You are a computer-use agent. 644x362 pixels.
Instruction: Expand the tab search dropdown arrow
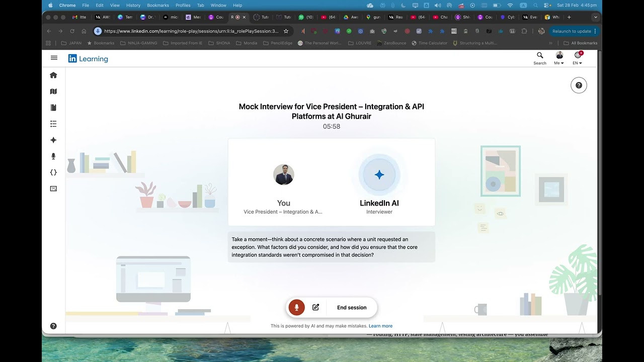point(596,17)
